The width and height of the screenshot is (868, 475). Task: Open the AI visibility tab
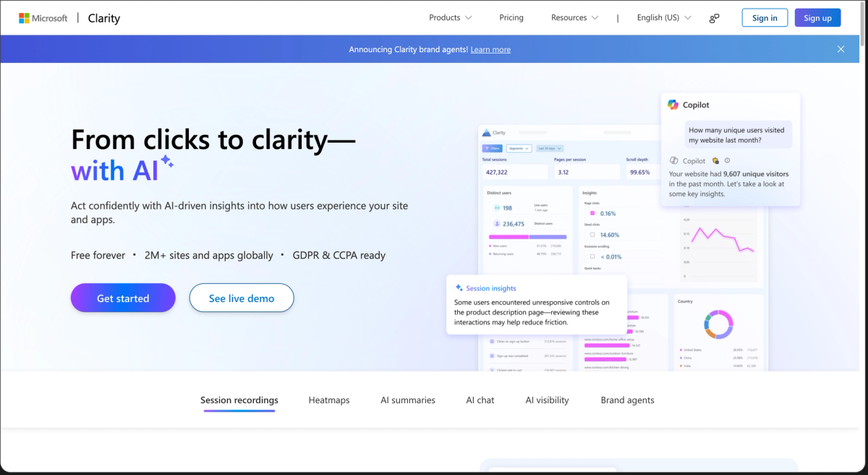[x=547, y=400]
